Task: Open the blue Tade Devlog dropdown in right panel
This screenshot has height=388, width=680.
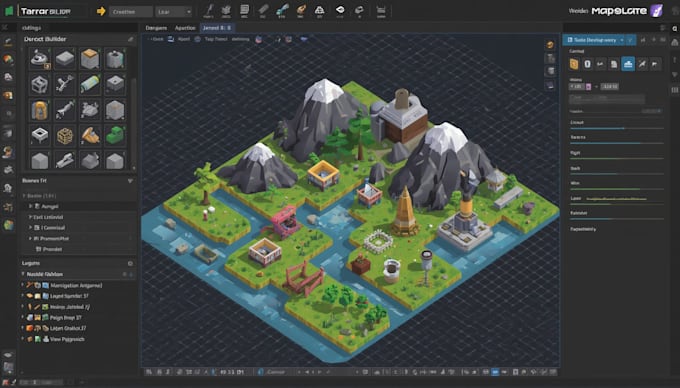Action: 594,40
